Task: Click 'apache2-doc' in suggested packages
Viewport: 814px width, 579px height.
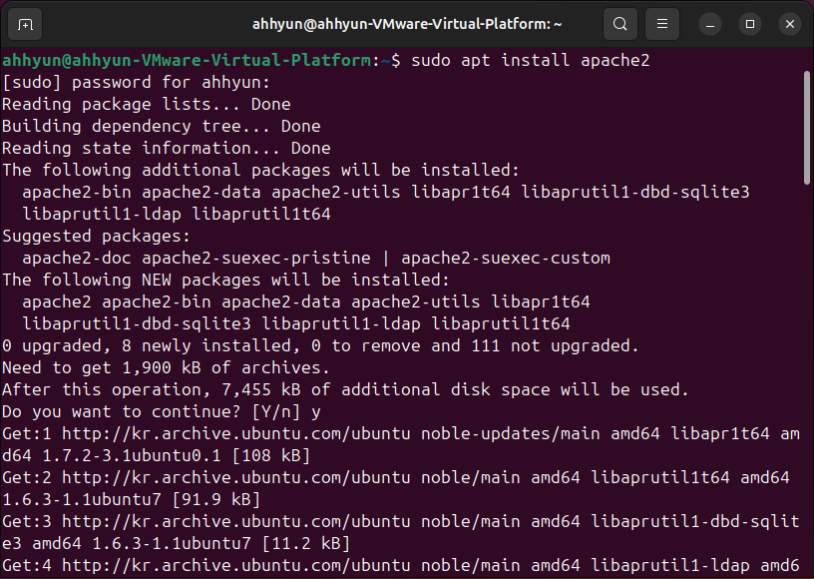Action: (x=76, y=258)
